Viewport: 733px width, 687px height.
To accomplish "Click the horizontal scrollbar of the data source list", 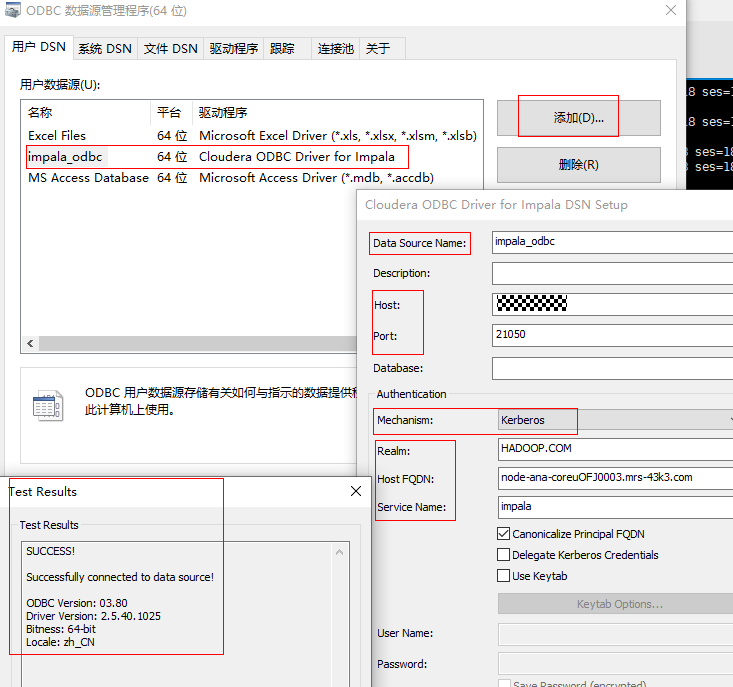I will tap(197, 344).
